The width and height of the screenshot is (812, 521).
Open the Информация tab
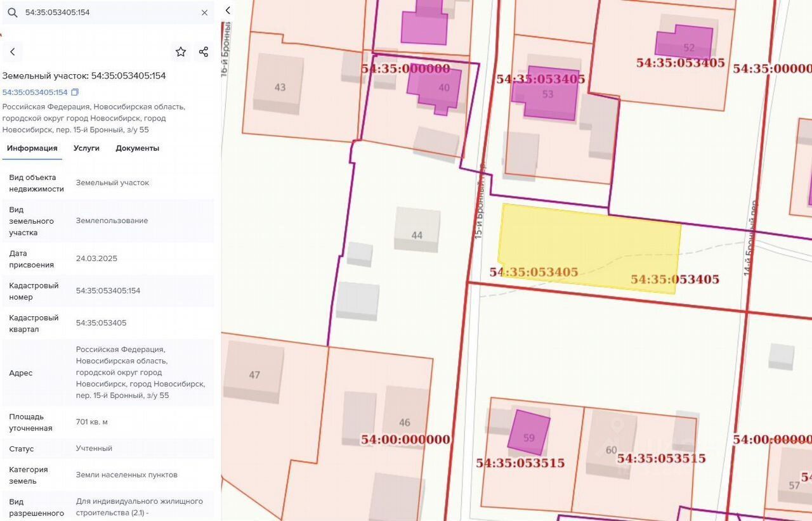(32, 148)
